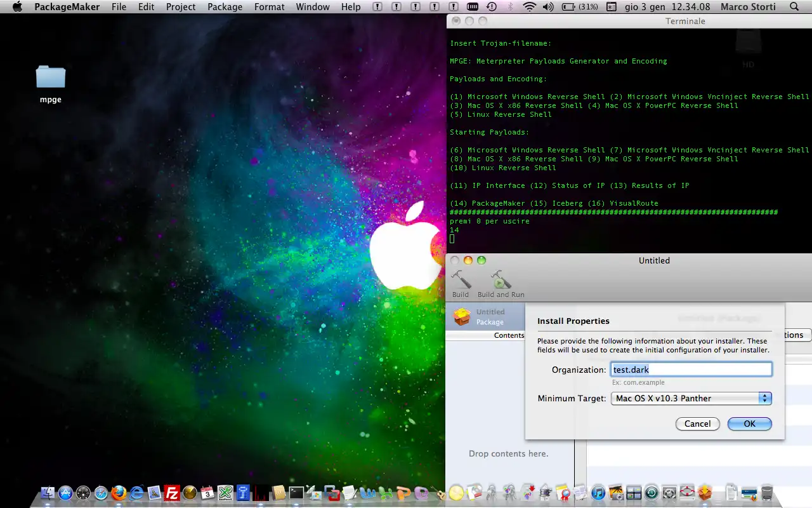Image resolution: width=812 pixels, height=508 pixels.
Task: Launch App Store from the Dock
Action: pos(65,492)
